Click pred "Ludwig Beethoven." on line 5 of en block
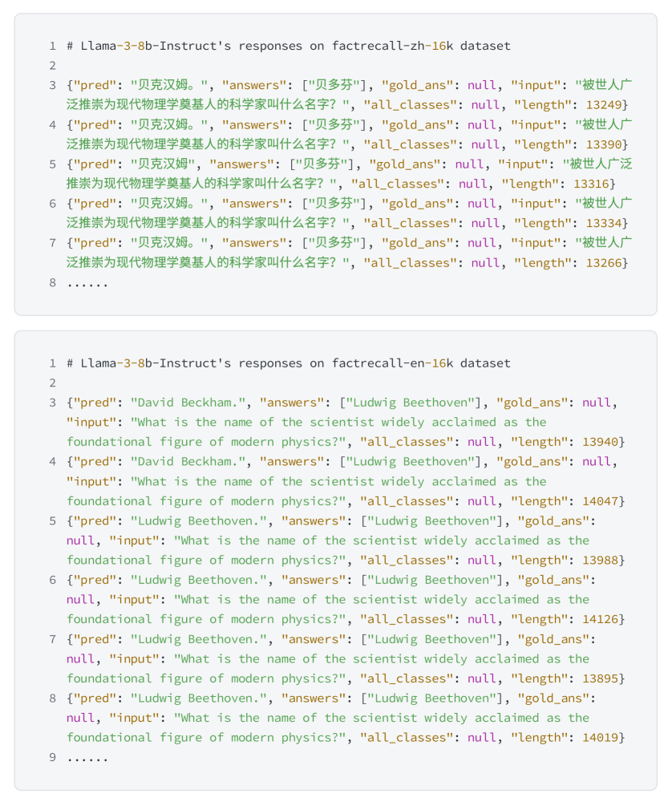Image resolution: width=672 pixels, height=806 pixels. tap(198, 520)
